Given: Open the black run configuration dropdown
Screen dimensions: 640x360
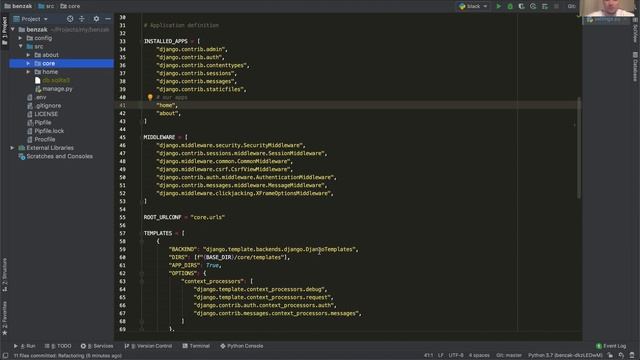Looking at the screenshot, I should click(x=473, y=6).
